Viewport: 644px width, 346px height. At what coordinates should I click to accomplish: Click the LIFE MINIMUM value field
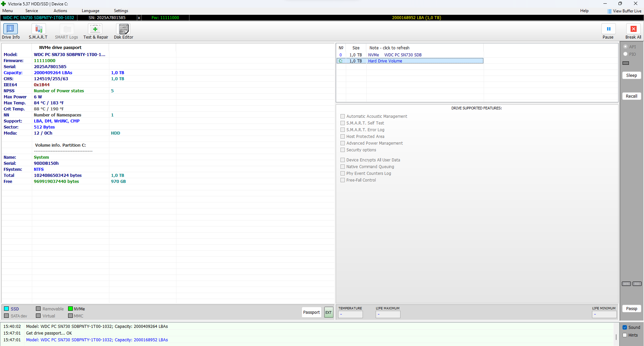tap(604, 314)
